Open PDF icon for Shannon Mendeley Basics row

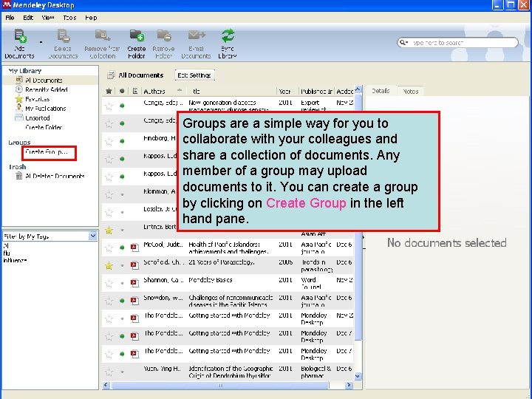click(x=134, y=282)
